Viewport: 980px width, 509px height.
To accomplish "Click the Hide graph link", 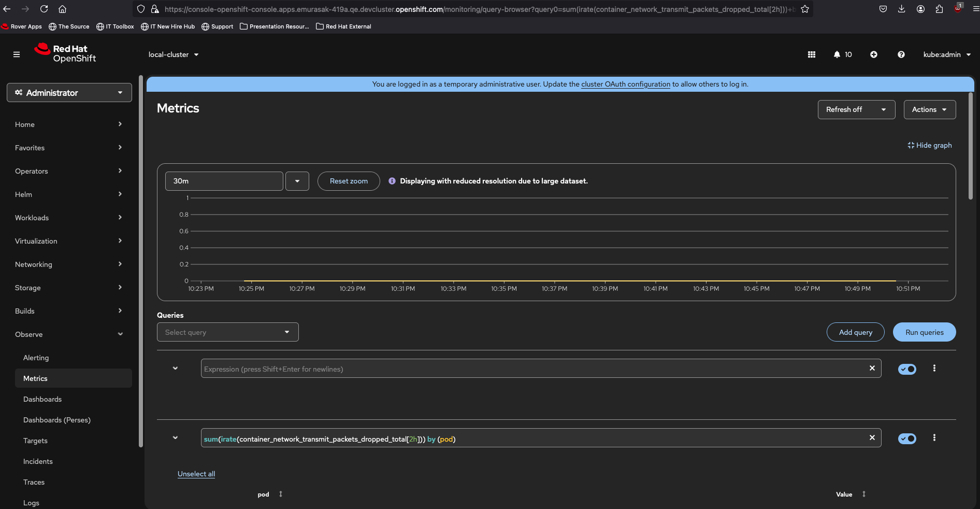I will pyautogui.click(x=930, y=145).
